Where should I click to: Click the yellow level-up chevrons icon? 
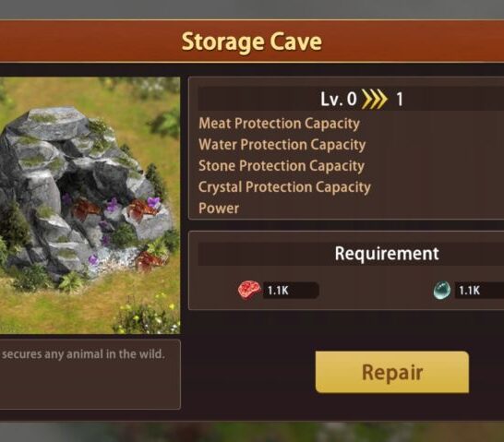coord(375,99)
